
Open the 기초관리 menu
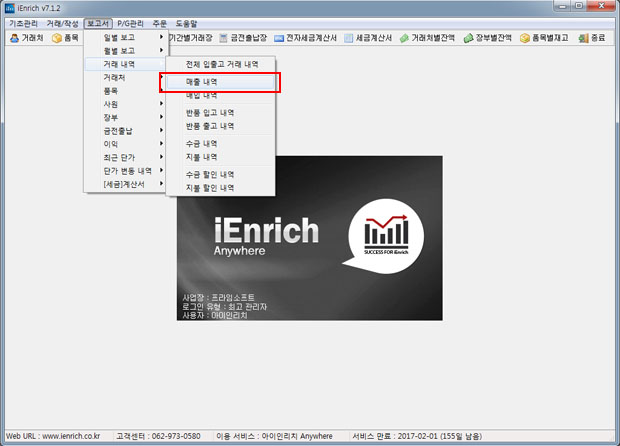pyautogui.click(x=22, y=22)
